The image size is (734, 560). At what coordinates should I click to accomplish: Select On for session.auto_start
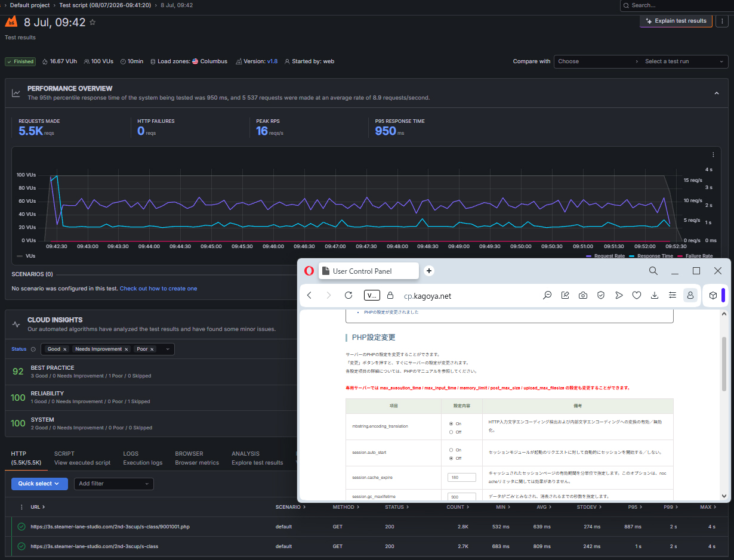click(451, 450)
